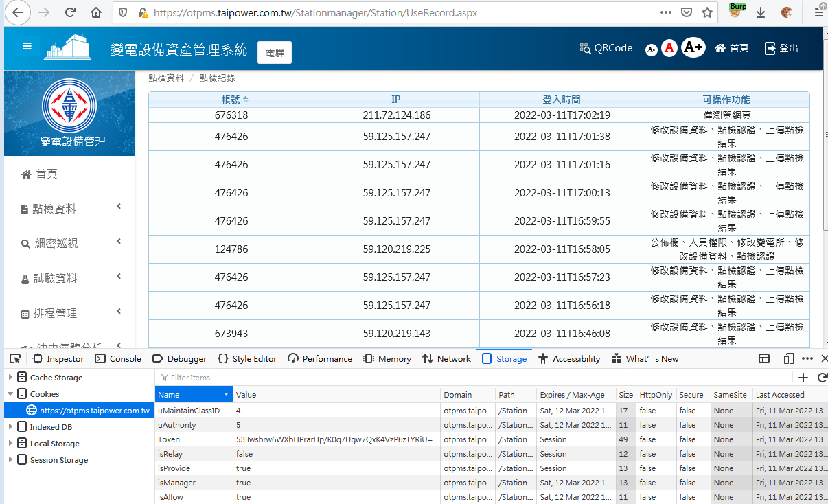Go to 首頁 in the top header
828x504 pixels.
[732, 48]
